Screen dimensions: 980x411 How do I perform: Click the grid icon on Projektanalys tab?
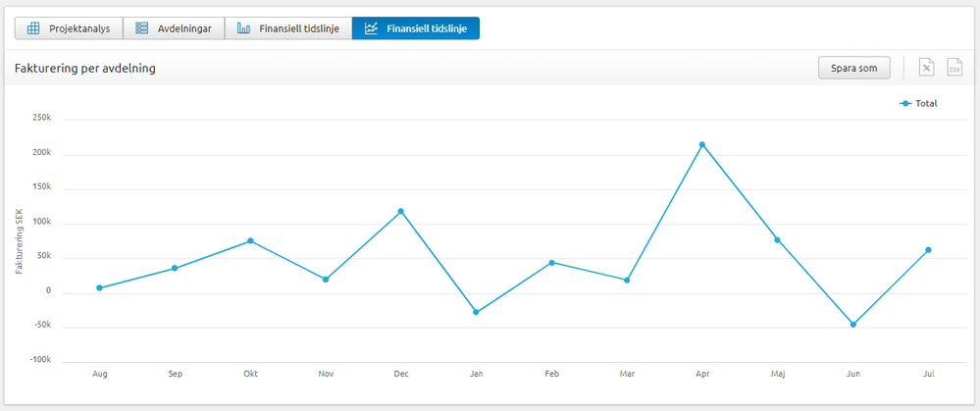[33, 28]
